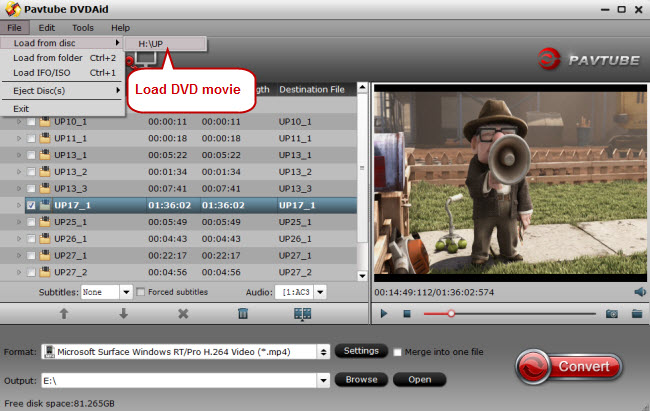Check the UP13_2 title checkbox
The height and width of the screenshot is (411, 650).
point(31,172)
